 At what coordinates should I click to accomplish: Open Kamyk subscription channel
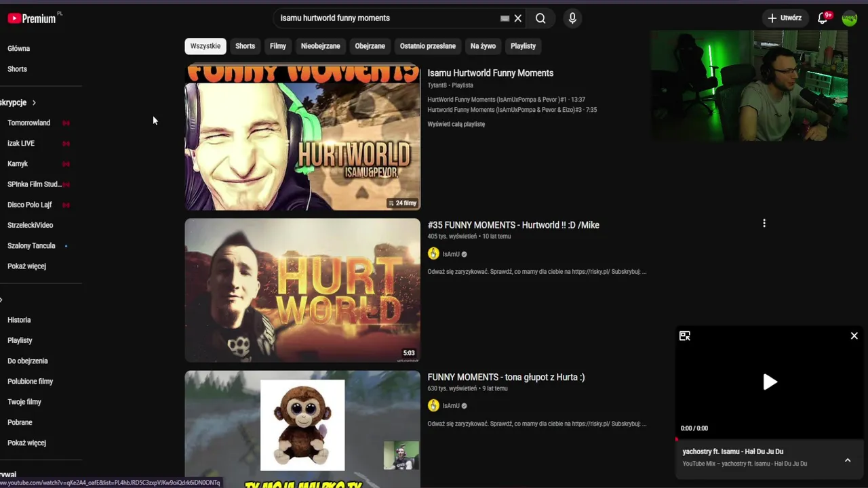coord(18,163)
